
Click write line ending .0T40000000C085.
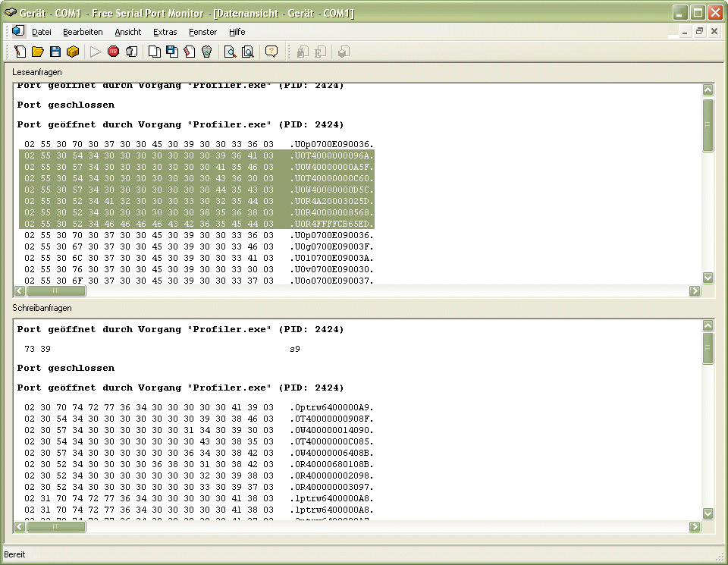click(x=199, y=441)
